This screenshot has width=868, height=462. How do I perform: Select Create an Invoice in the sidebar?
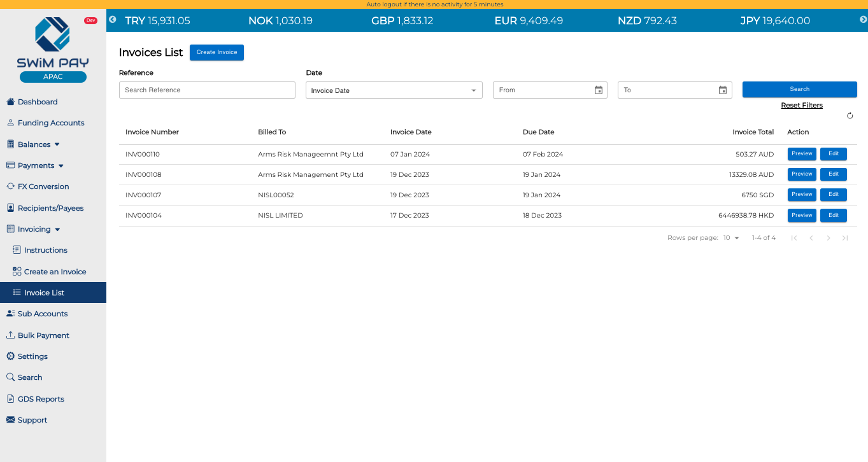click(x=53, y=271)
